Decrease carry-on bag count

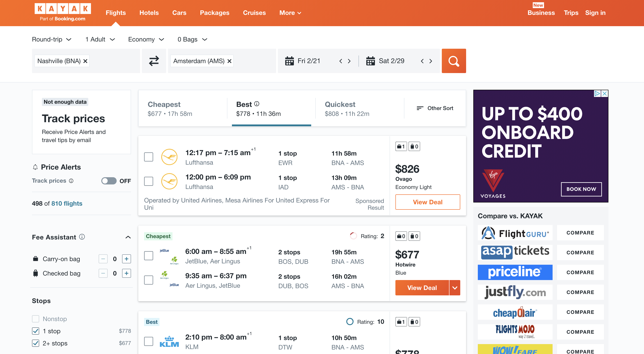click(x=103, y=259)
